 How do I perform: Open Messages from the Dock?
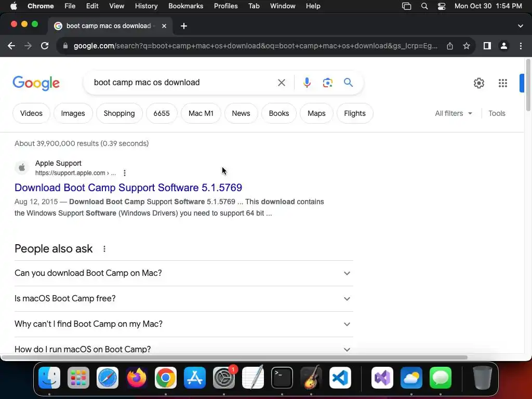[x=441, y=378]
